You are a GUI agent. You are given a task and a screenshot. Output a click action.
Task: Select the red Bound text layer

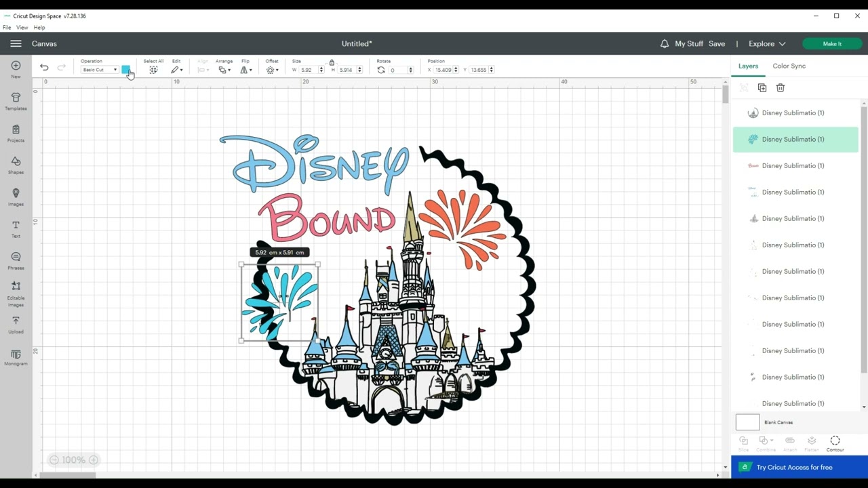tap(795, 165)
